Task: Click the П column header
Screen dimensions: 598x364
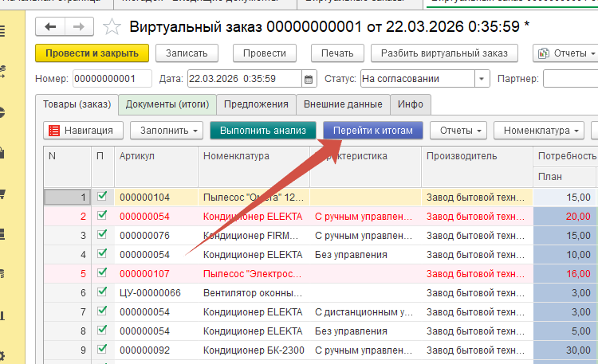Action: (103, 166)
